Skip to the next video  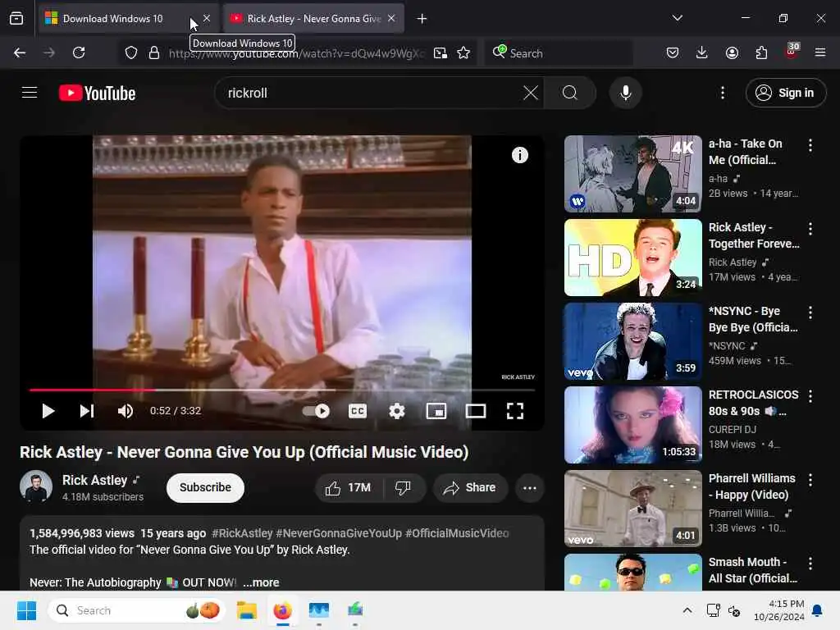[x=87, y=411]
